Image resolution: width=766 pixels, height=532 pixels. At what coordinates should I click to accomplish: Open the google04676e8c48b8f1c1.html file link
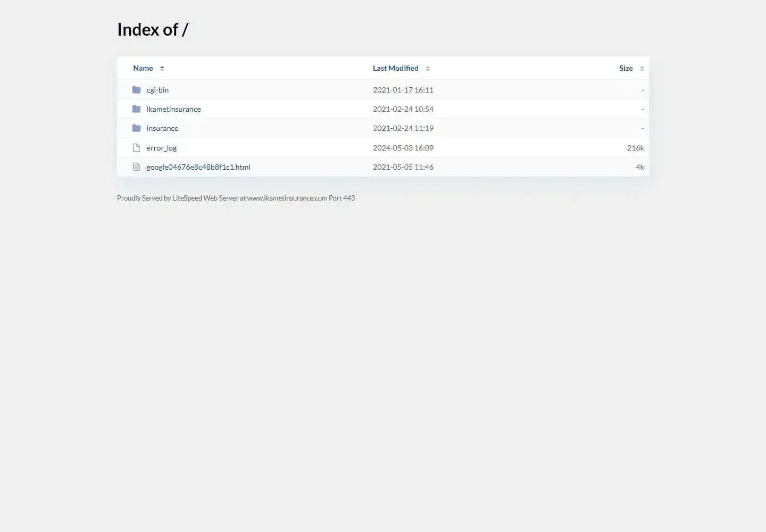[198, 167]
